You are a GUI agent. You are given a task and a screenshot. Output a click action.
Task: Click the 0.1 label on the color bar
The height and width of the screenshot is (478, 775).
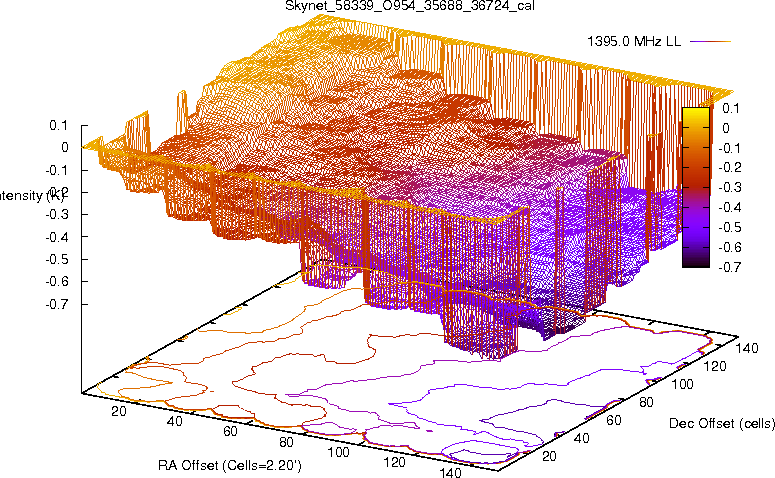coord(731,108)
